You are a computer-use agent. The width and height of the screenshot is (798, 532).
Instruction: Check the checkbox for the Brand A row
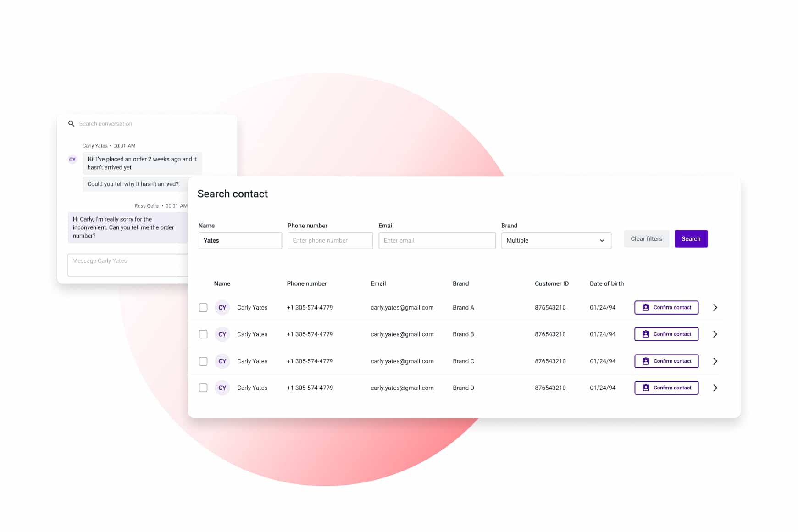pos(203,307)
